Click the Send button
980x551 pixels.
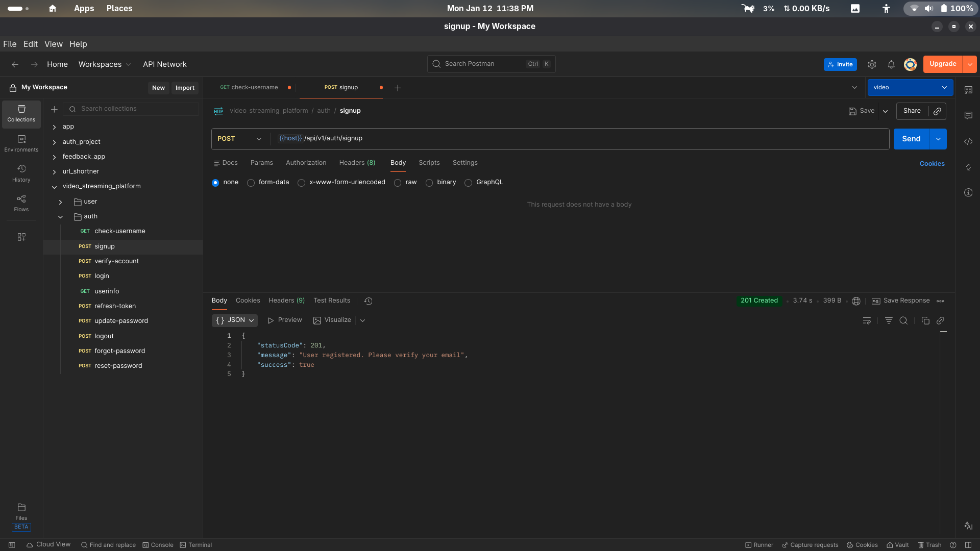coord(911,139)
